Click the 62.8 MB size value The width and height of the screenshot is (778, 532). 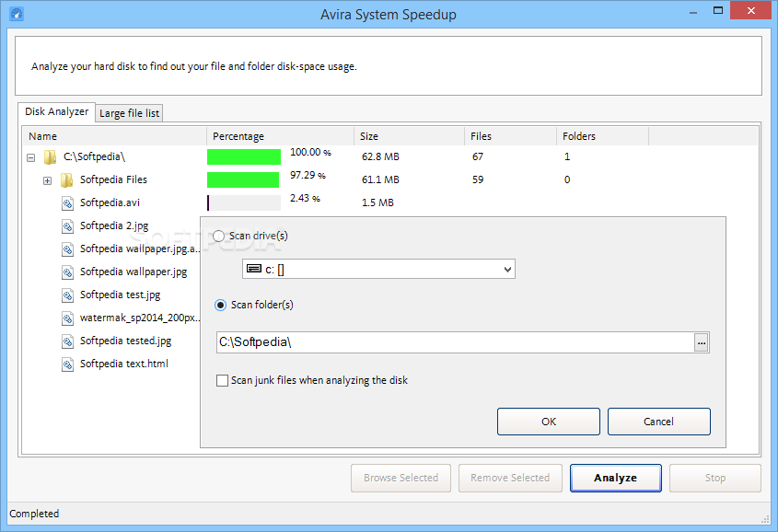point(380,156)
